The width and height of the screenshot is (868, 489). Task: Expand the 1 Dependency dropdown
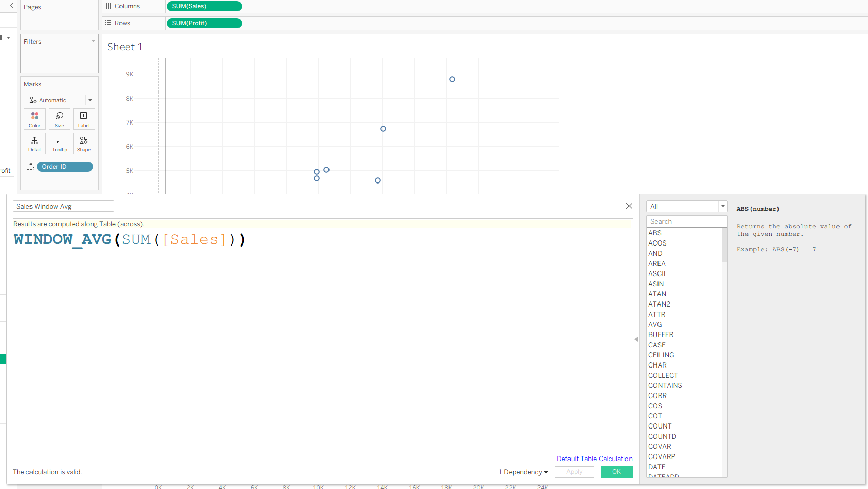pos(523,472)
